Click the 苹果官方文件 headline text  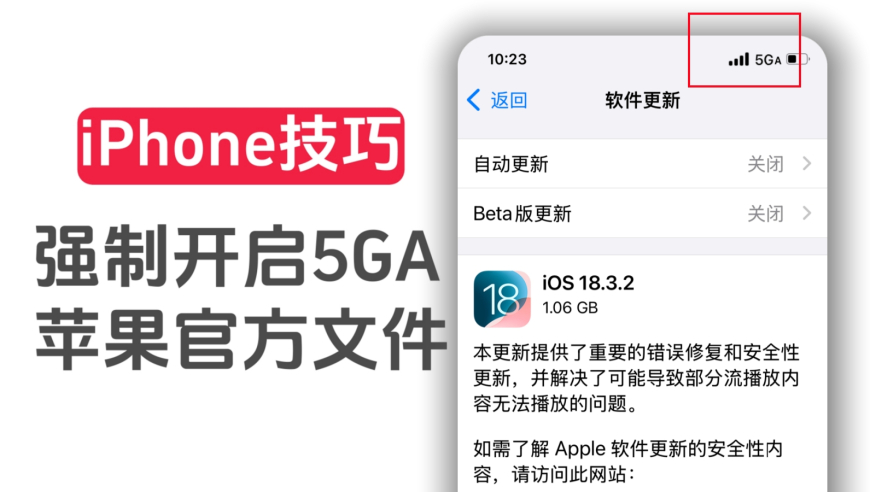241,338
